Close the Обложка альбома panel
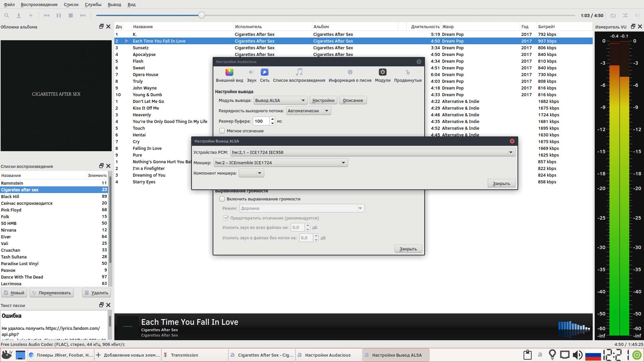The image size is (644, 362). pos(108,26)
